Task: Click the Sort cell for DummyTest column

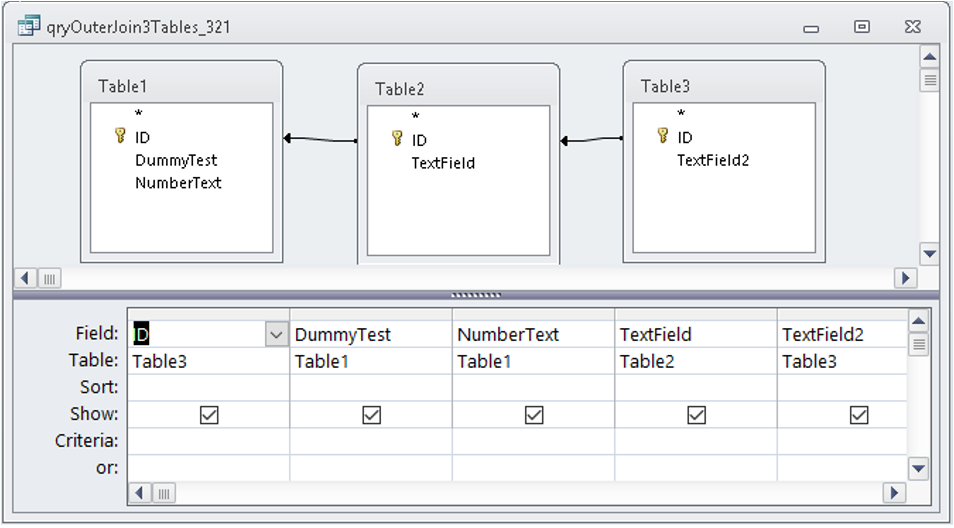Action: 371,387
